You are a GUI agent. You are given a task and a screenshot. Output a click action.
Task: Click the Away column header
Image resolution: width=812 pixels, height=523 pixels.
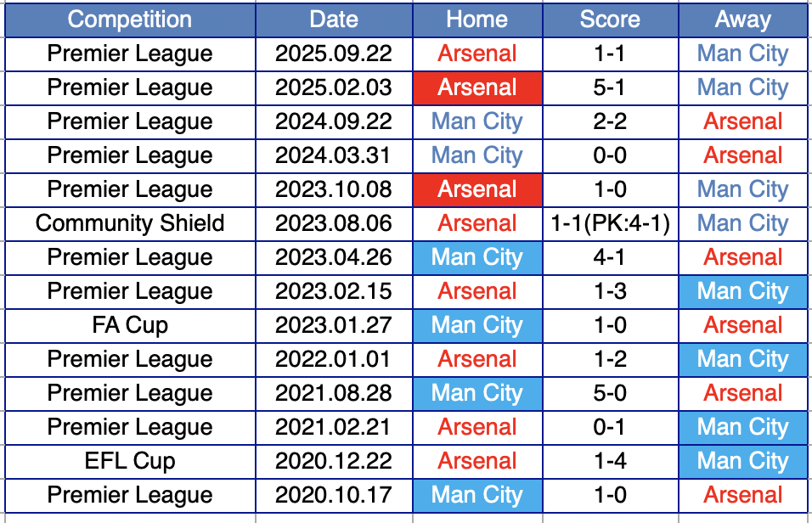(743, 20)
